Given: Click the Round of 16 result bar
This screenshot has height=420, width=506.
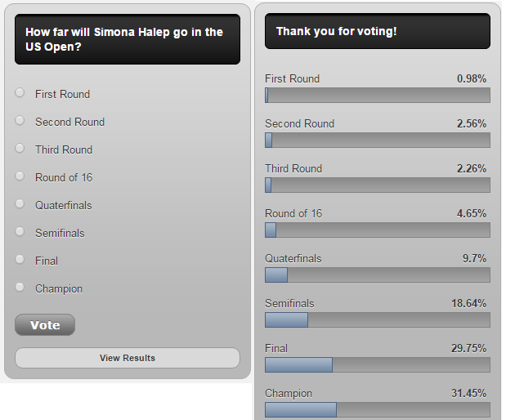Looking at the screenshot, I should (377, 230).
